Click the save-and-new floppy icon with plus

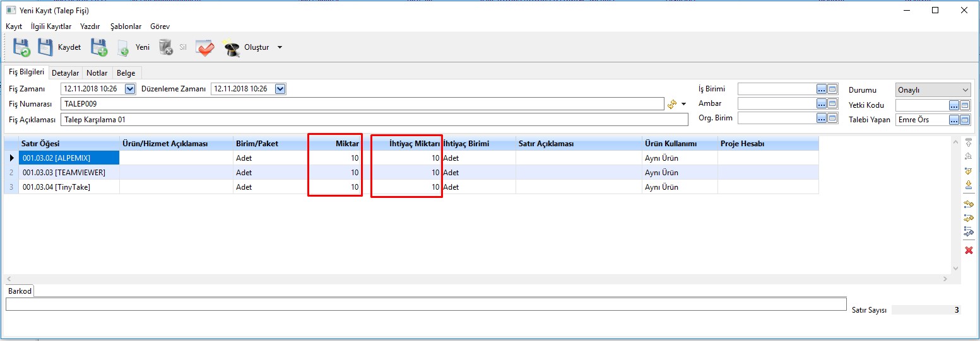pyautogui.click(x=99, y=47)
